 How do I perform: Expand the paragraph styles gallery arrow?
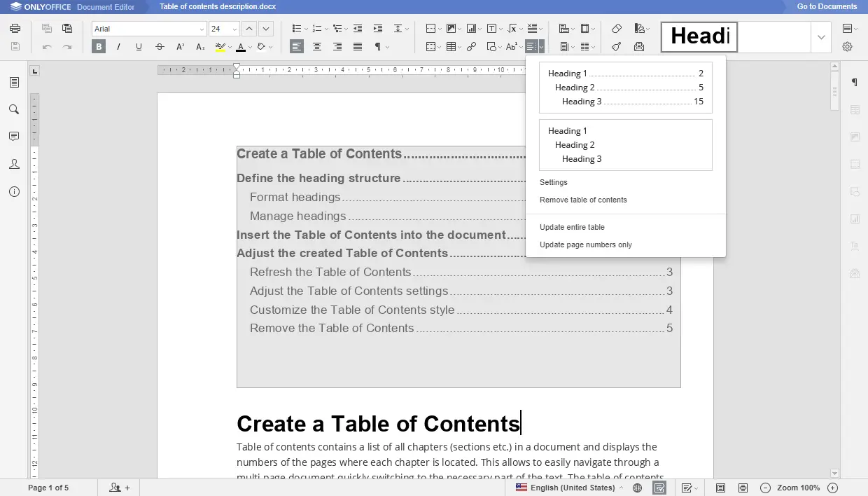click(821, 37)
